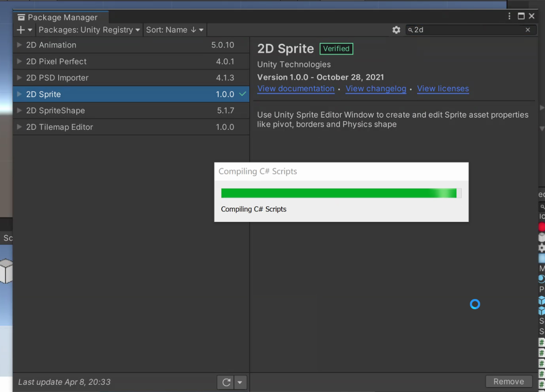Select the 2D Tilemap Editor package name
The image size is (545, 392).
pyautogui.click(x=59, y=127)
